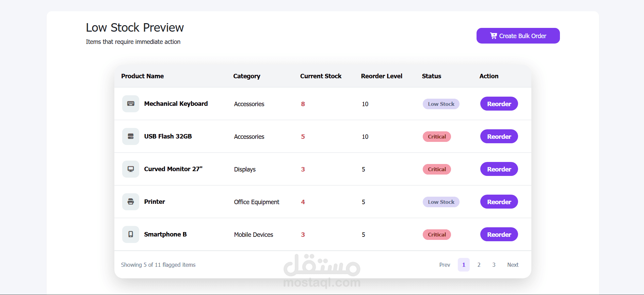Click the Category column header
Viewport: 644px width, 295px height.
[247, 76]
